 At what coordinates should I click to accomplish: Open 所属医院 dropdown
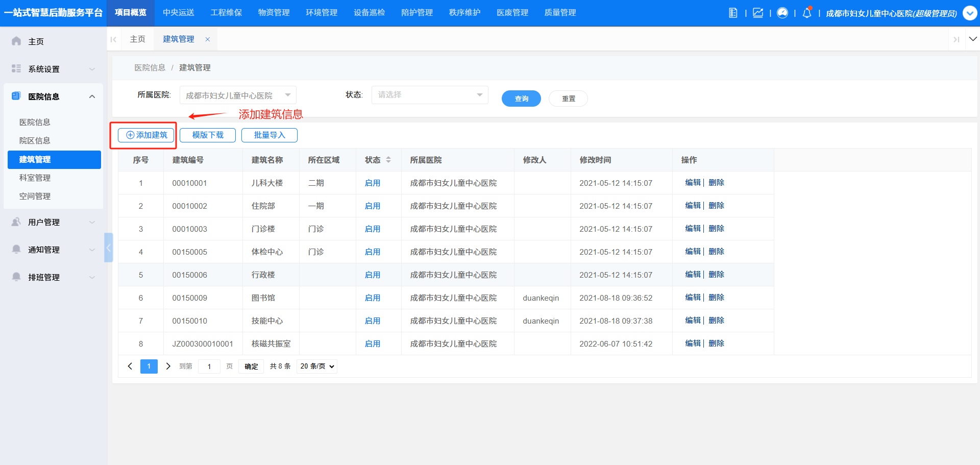tap(238, 95)
